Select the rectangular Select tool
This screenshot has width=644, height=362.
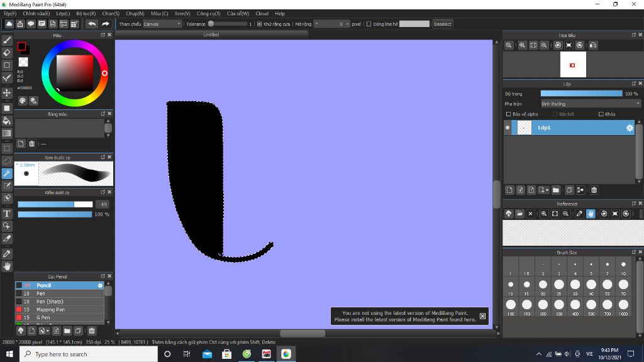point(7,148)
